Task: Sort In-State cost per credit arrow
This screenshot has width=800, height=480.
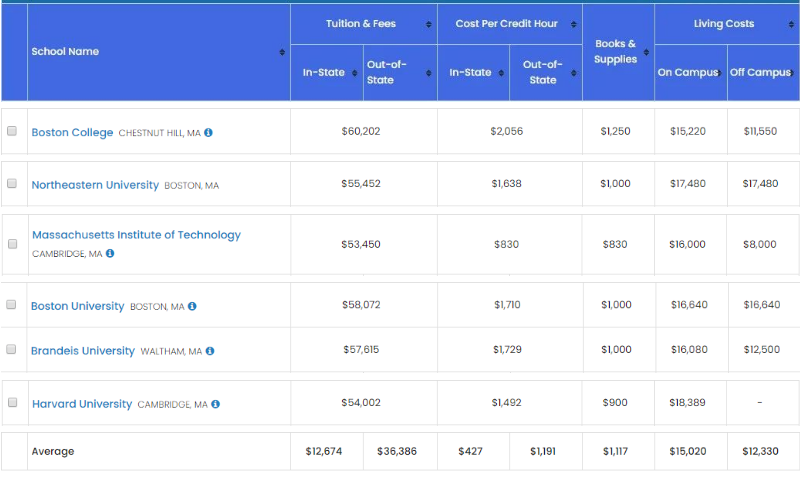Action: pyautogui.click(x=501, y=73)
